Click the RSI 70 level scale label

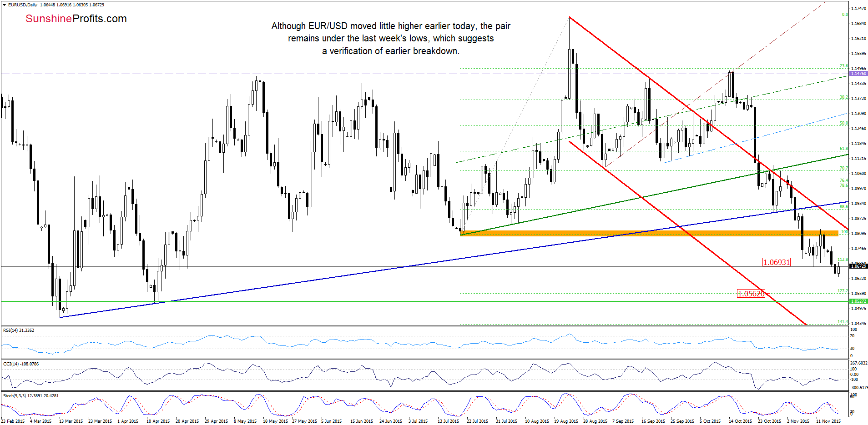coord(853,336)
